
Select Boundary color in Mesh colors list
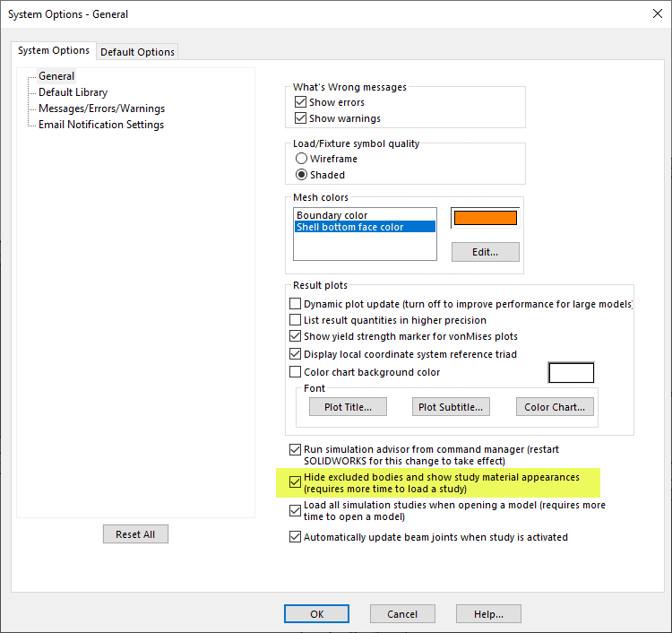tap(365, 215)
